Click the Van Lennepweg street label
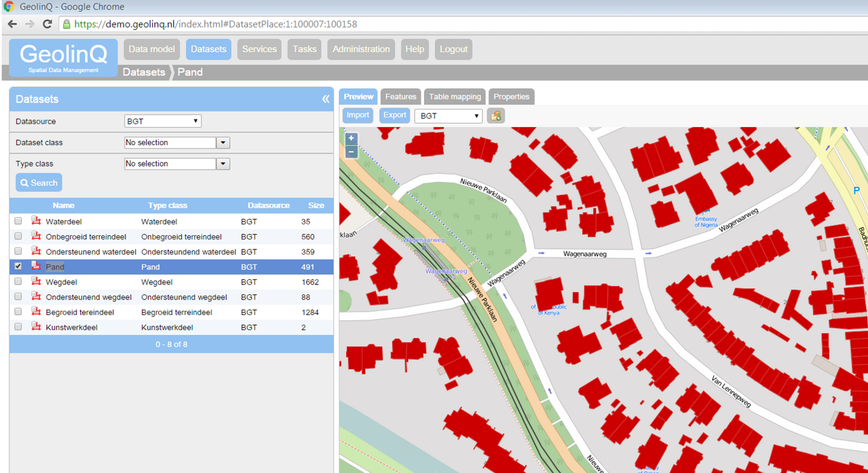Image resolution: width=868 pixels, height=473 pixels. 731,391
